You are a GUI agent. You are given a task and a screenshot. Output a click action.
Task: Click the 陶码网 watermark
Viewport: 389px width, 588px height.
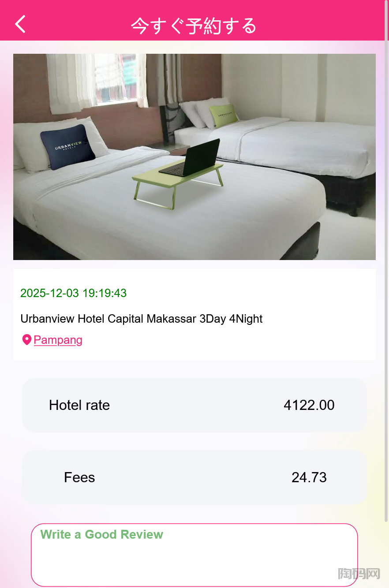click(x=359, y=573)
